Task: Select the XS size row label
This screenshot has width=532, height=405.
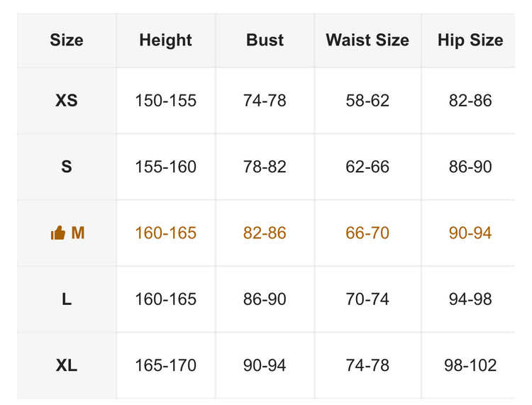Action: 67,101
